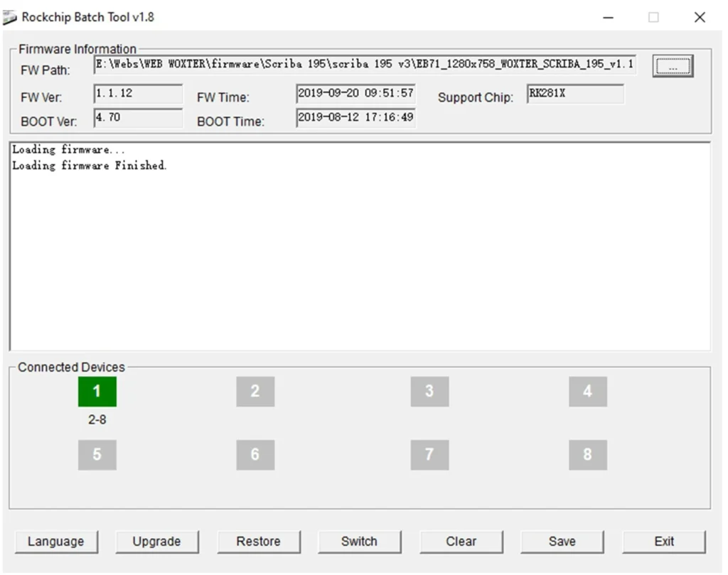The width and height of the screenshot is (728, 575).
Task: Click the Rockchip Batch Tool title icon
Action: coord(10,18)
